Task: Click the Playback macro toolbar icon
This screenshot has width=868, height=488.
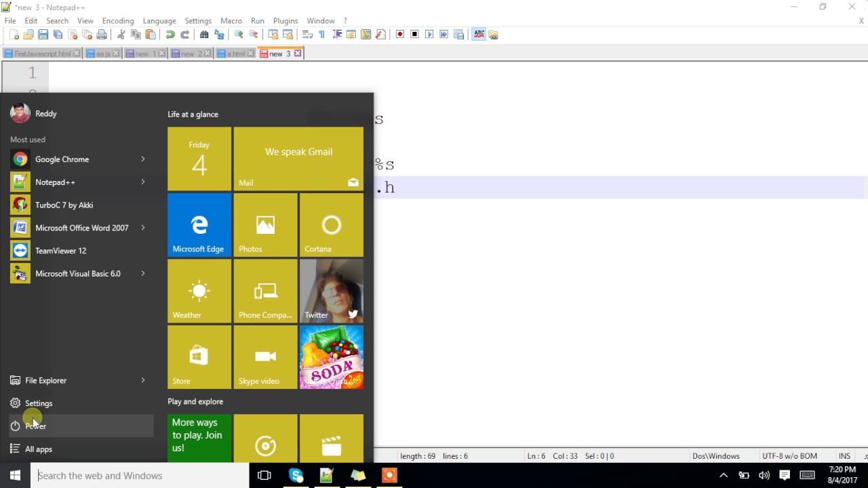Action: coord(429,35)
